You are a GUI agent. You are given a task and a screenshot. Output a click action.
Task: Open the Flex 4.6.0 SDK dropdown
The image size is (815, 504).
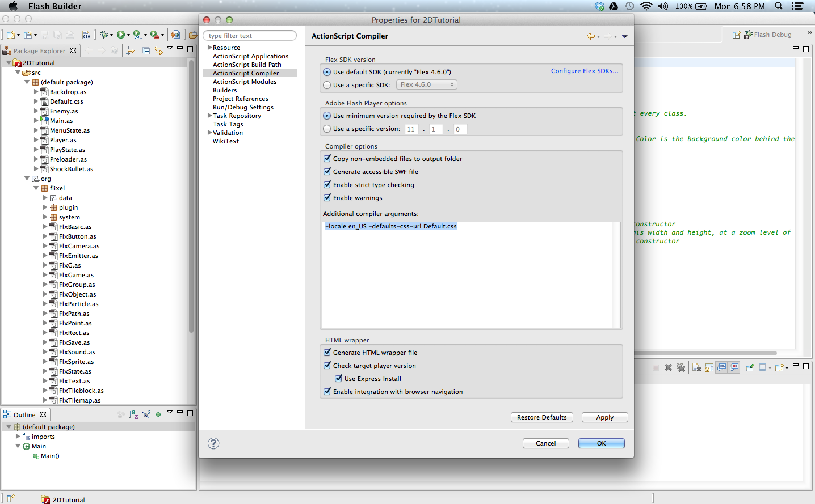pos(426,85)
